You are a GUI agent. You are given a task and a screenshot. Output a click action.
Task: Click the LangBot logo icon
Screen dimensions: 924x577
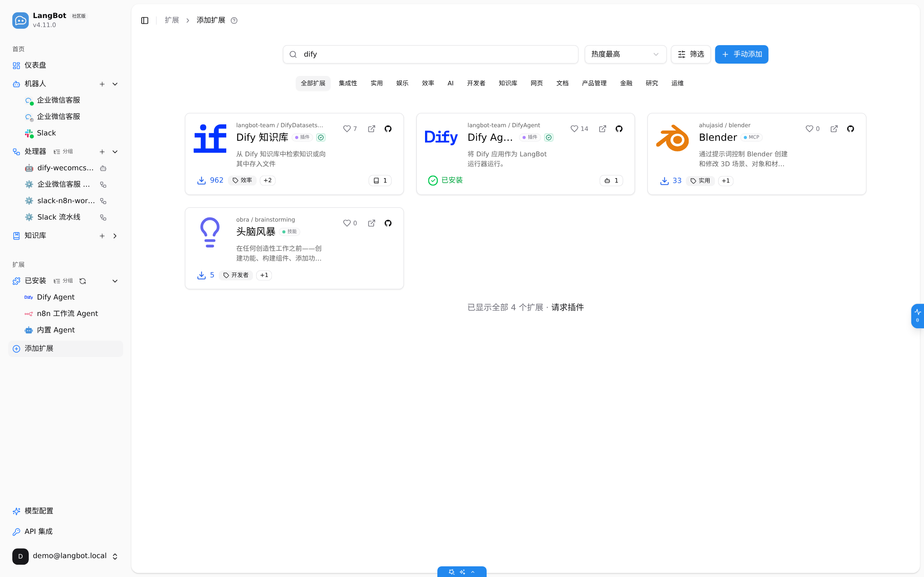click(x=21, y=21)
